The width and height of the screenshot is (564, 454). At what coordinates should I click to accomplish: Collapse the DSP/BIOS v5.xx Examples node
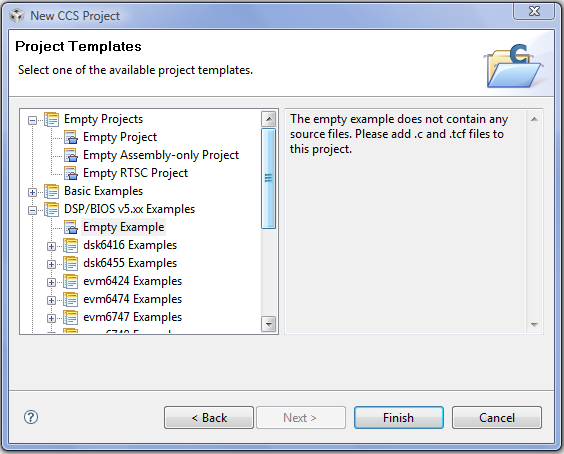tap(32, 210)
